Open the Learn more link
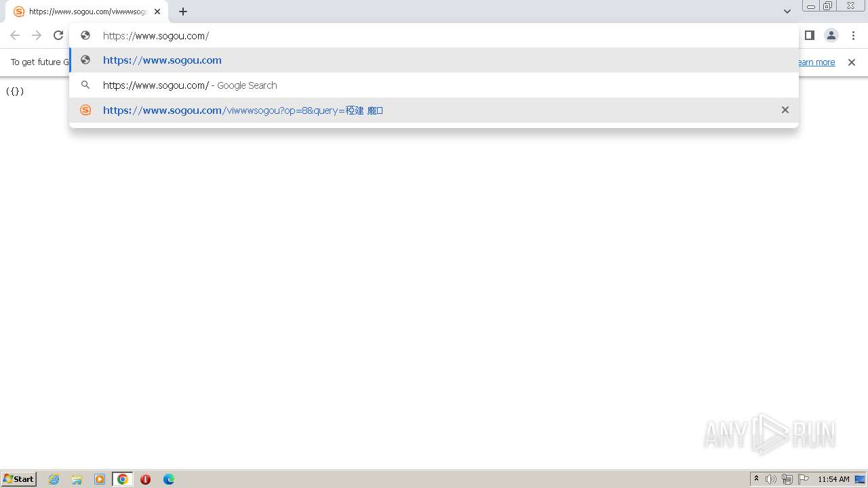The height and width of the screenshot is (488, 868). click(x=816, y=62)
